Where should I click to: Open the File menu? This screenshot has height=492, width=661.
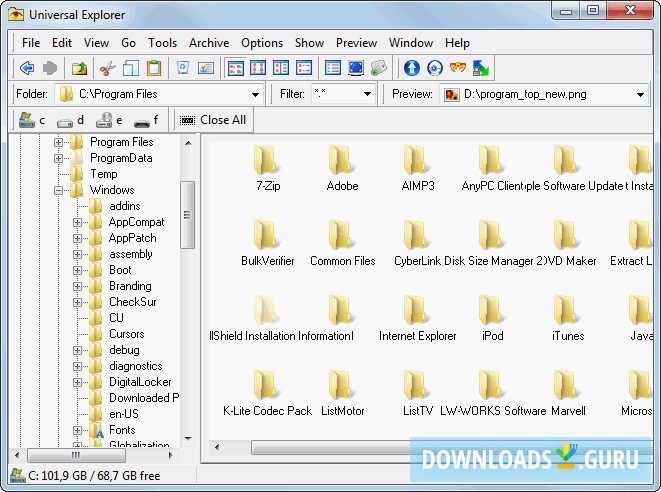(31, 43)
